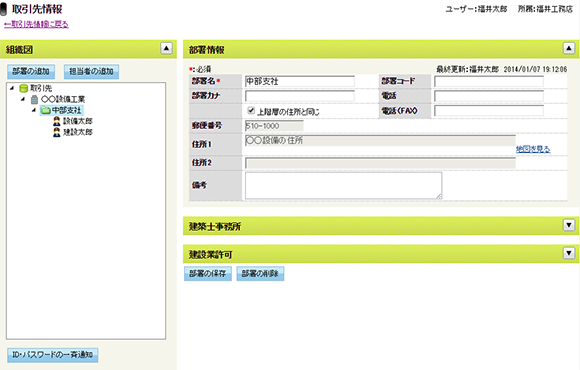This screenshot has width=580, height=370.
Task: Click the 取引先情報 page title
Action: [37, 9]
